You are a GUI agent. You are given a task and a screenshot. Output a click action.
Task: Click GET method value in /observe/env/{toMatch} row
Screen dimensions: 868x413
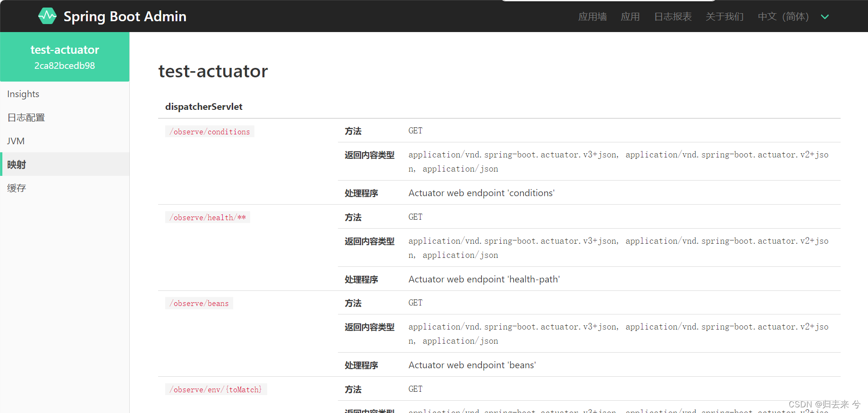click(415, 389)
